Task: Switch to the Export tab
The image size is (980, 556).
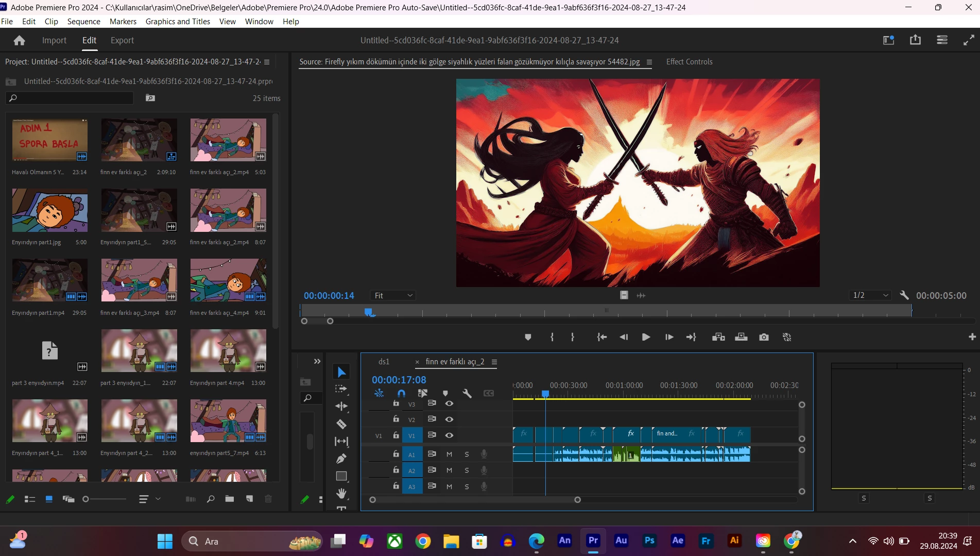Action: click(122, 40)
